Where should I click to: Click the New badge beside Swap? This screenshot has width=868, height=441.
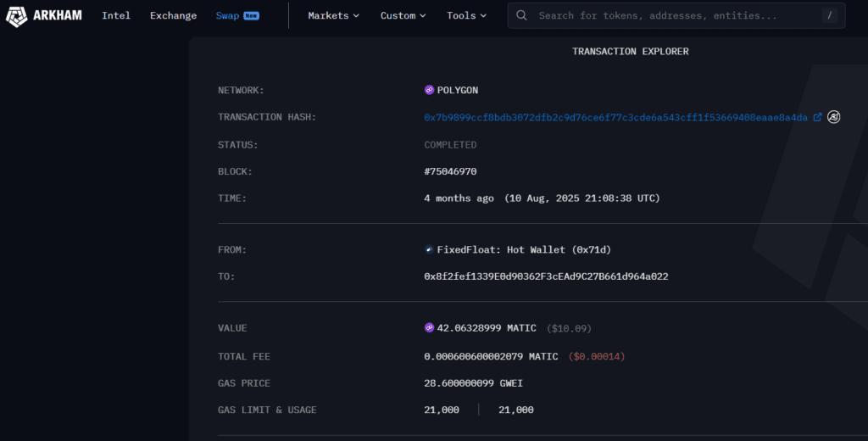coord(251,15)
